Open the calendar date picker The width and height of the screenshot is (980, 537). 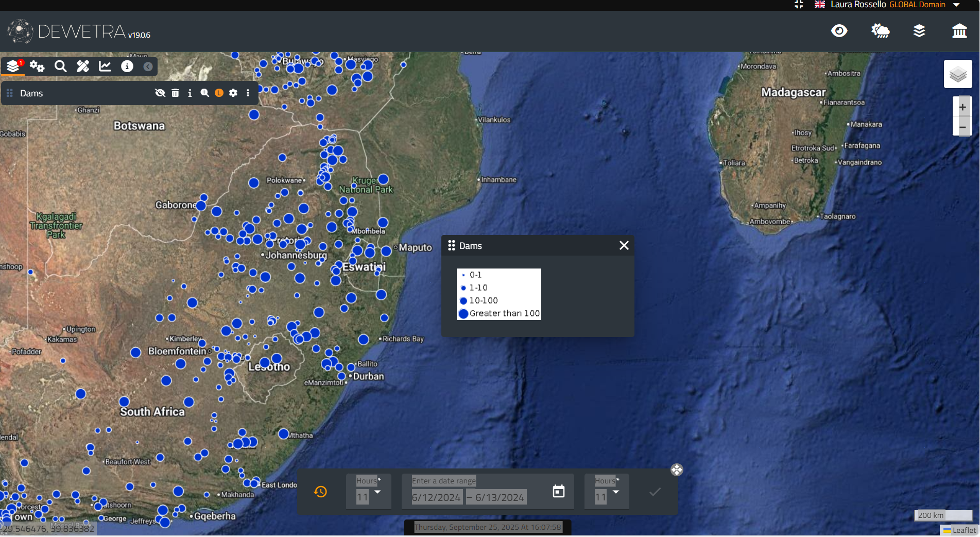558,491
